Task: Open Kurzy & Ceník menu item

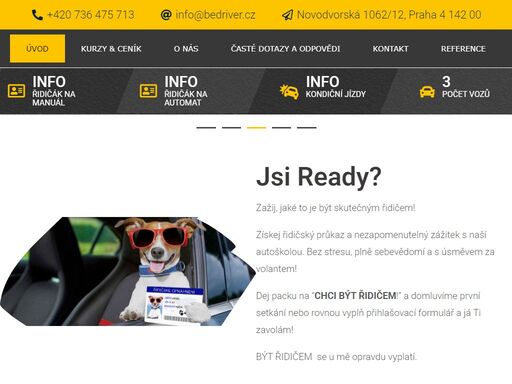Action: (x=111, y=49)
